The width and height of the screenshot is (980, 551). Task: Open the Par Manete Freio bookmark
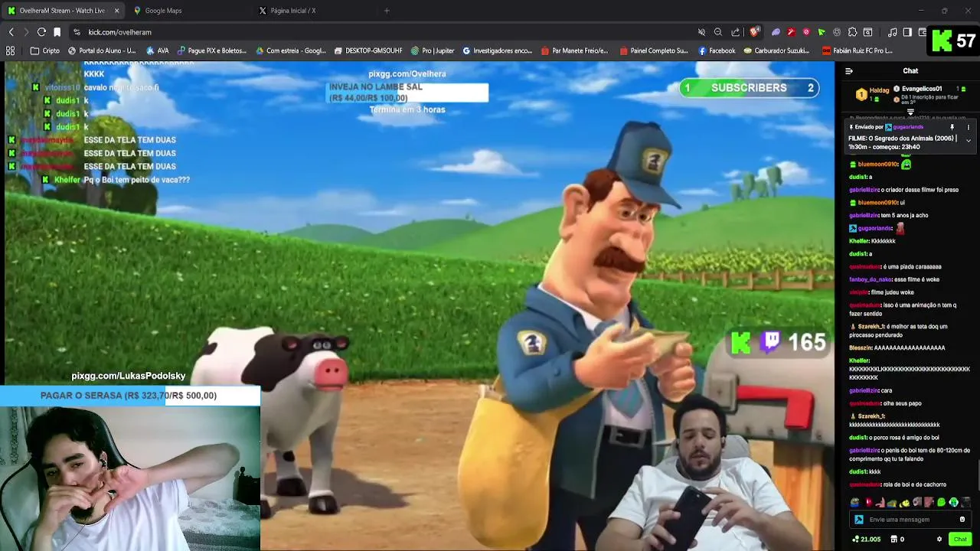574,51
